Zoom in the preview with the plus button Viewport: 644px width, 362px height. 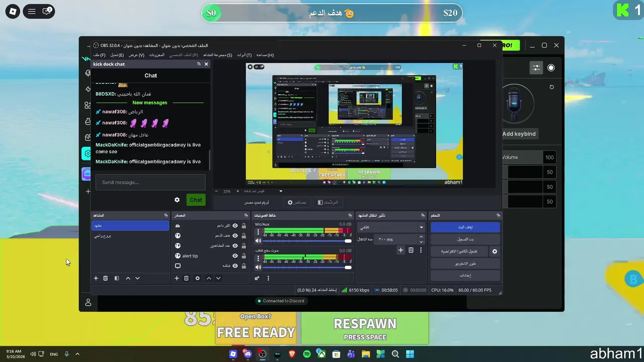[x=238, y=191]
